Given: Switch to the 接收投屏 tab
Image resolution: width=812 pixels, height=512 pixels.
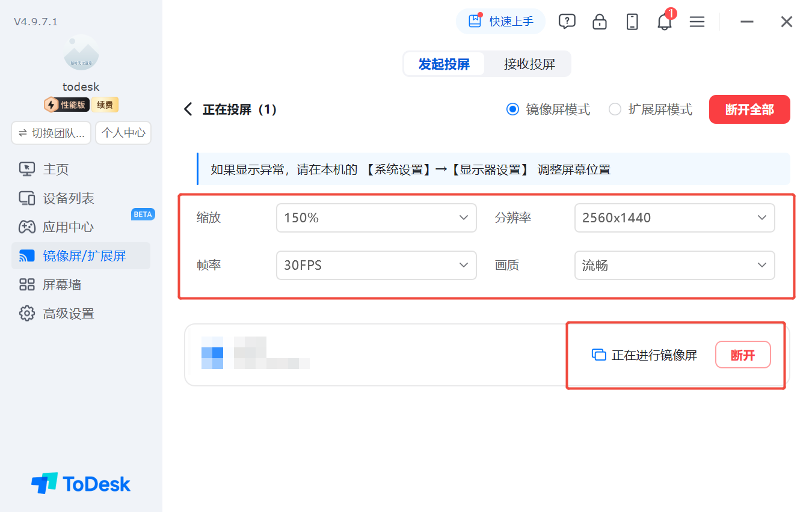Looking at the screenshot, I should tap(529, 64).
